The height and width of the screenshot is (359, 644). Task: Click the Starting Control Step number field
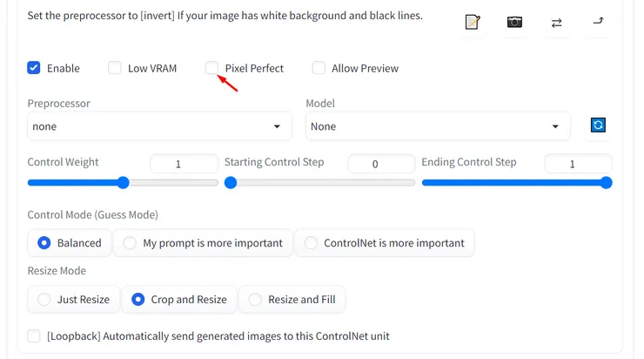379,164
